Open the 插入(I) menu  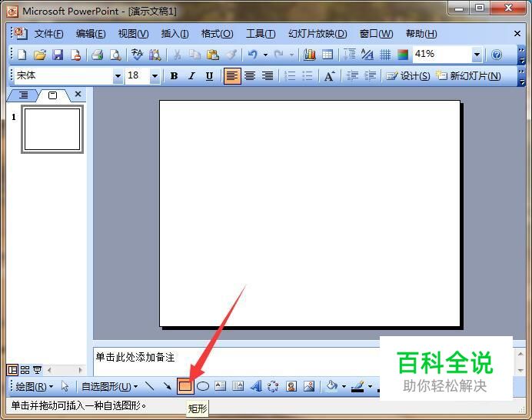(x=175, y=34)
